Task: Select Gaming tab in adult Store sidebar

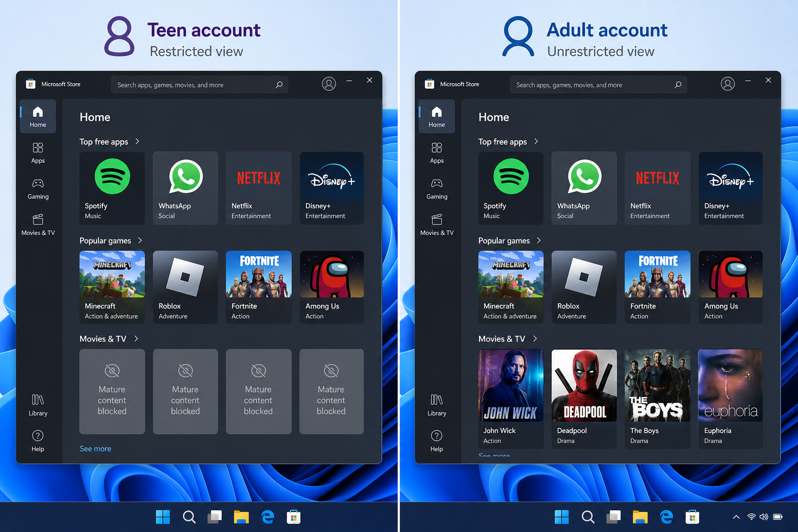Action: pos(437,189)
